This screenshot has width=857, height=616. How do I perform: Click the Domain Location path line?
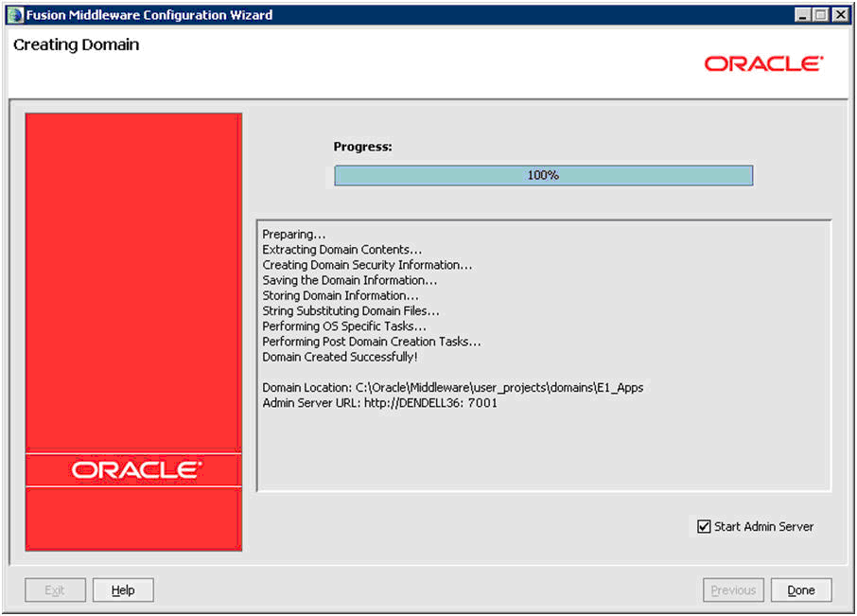tap(452, 388)
